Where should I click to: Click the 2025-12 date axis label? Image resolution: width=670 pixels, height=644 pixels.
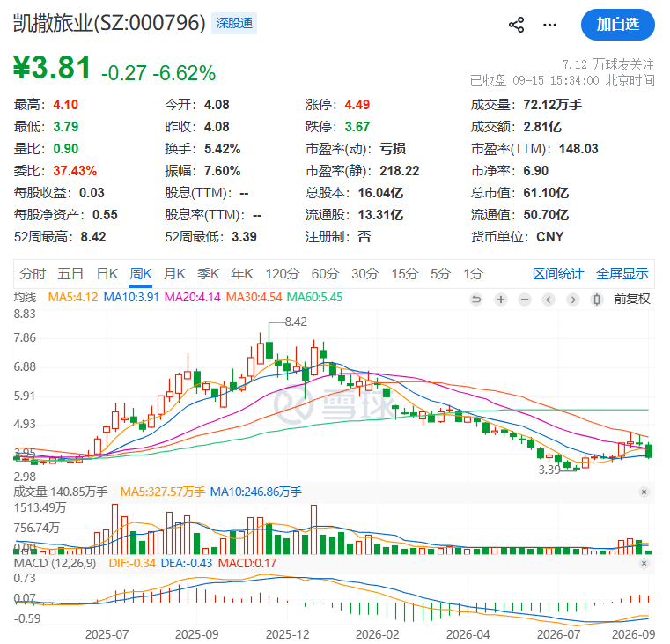pos(288,634)
